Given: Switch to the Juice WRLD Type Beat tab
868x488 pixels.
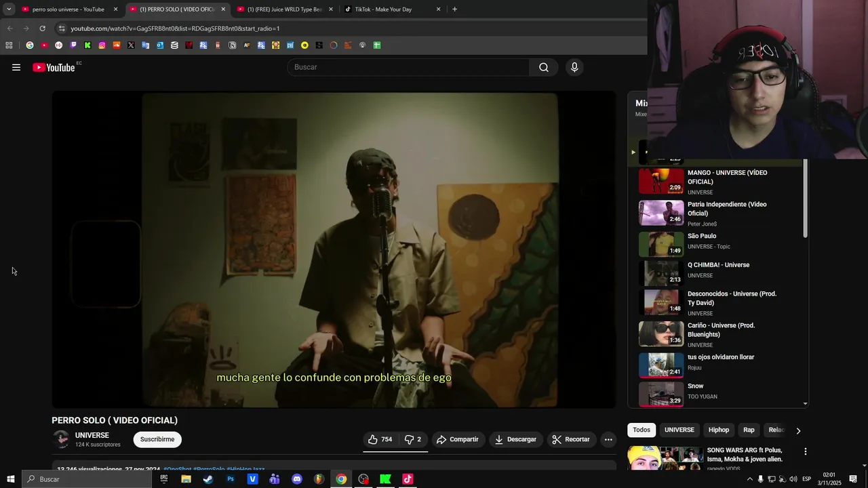Looking at the screenshot, I should (x=285, y=9).
